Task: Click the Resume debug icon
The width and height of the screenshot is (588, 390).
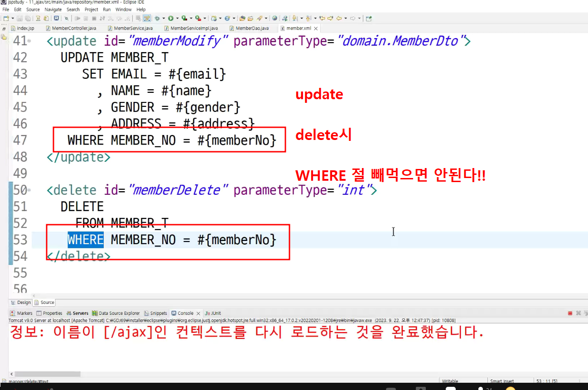Action: pos(77,19)
